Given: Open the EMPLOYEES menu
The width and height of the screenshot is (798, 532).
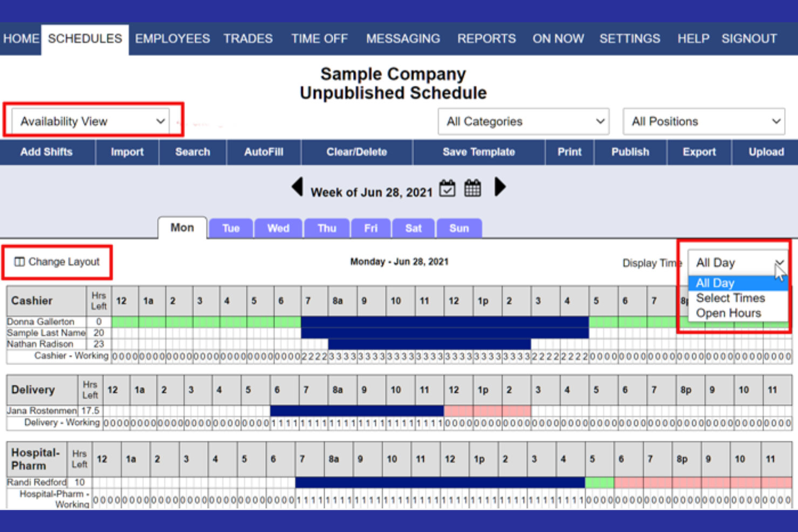Looking at the screenshot, I should 172,38.
